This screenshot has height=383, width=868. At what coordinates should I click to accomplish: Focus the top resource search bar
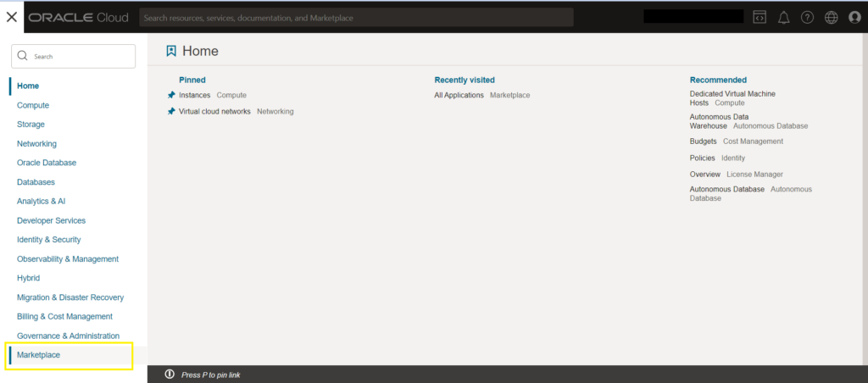click(x=356, y=18)
